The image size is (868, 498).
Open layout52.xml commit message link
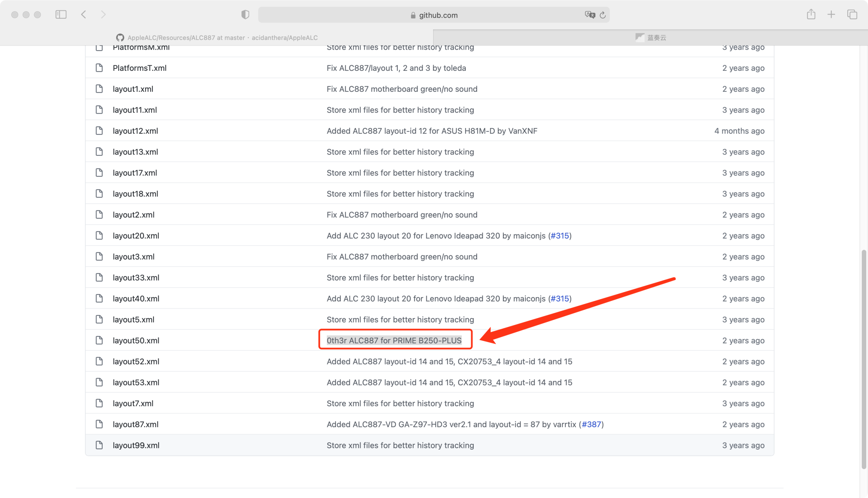click(449, 361)
